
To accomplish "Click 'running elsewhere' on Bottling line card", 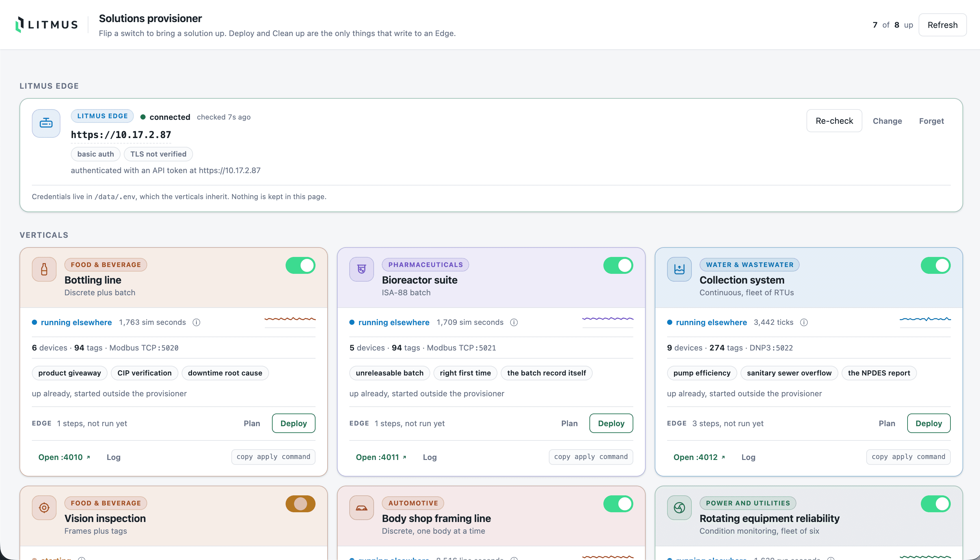I will tap(76, 322).
